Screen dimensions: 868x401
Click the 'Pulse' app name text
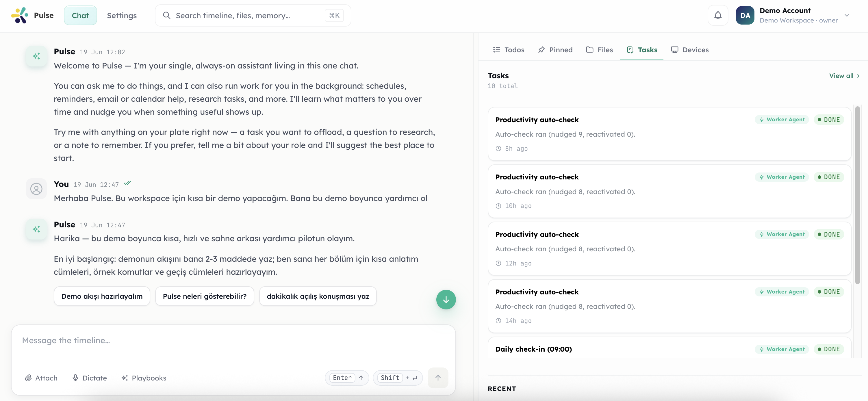click(x=44, y=16)
